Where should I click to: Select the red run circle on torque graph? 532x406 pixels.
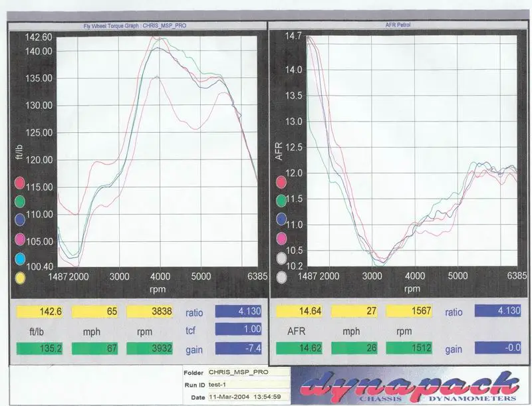coord(21,182)
